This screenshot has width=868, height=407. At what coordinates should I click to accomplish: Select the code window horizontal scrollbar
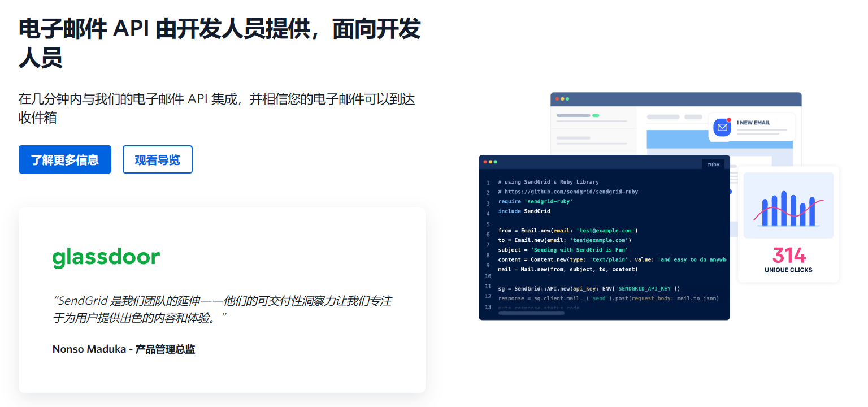tap(531, 313)
